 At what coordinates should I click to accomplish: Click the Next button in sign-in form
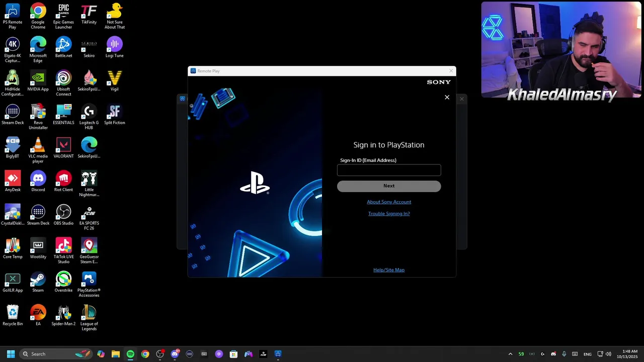389,186
